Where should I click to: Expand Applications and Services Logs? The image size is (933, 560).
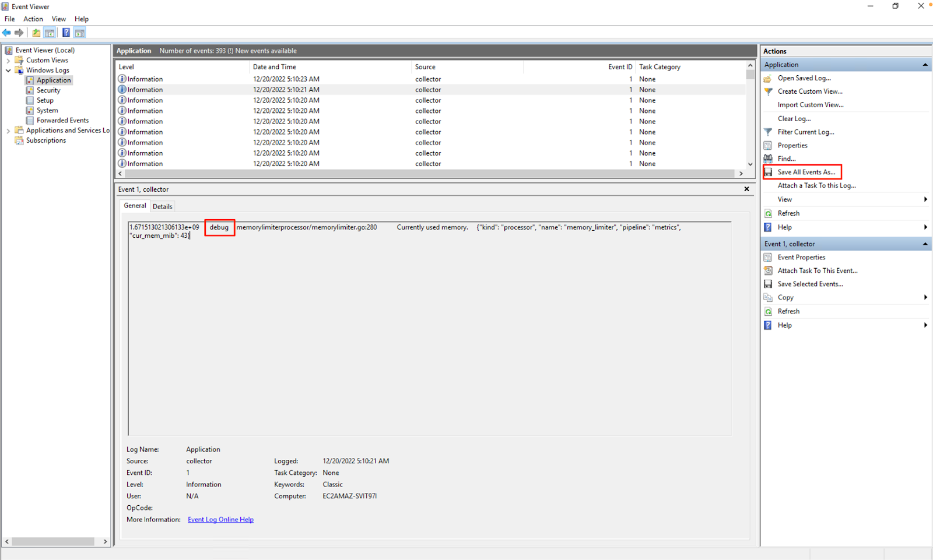tap(8, 131)
